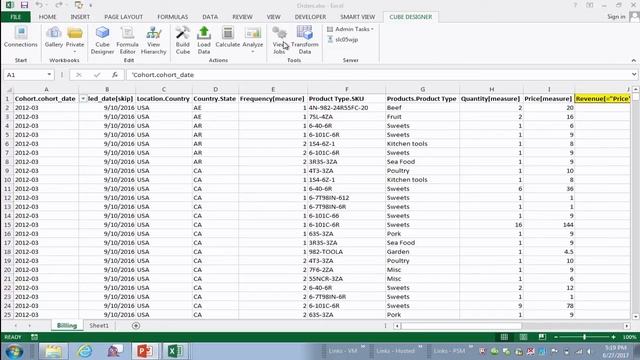The width and height of the screenshot is (640, 360).
Task: Click Sign in at top right
Action: pyautogui.click(x=616, y=17)
